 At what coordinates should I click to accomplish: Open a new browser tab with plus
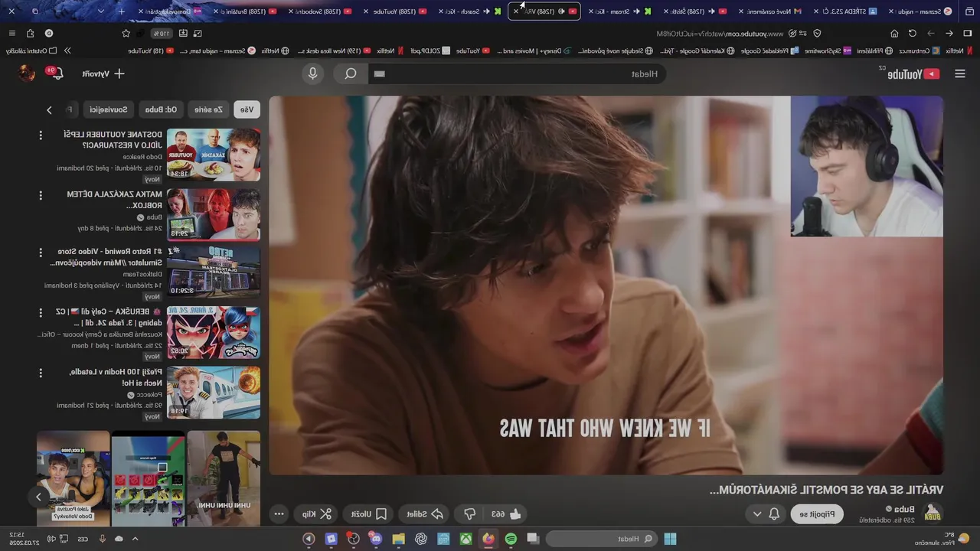click(x=121, y=11)
